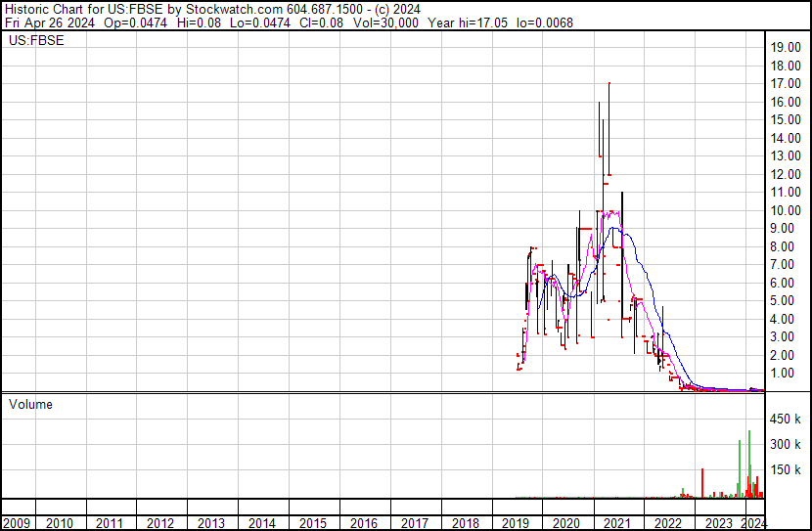
Task: Click the 19.00 price axis label
Action: pyautogui.click(x=787, y=47)
